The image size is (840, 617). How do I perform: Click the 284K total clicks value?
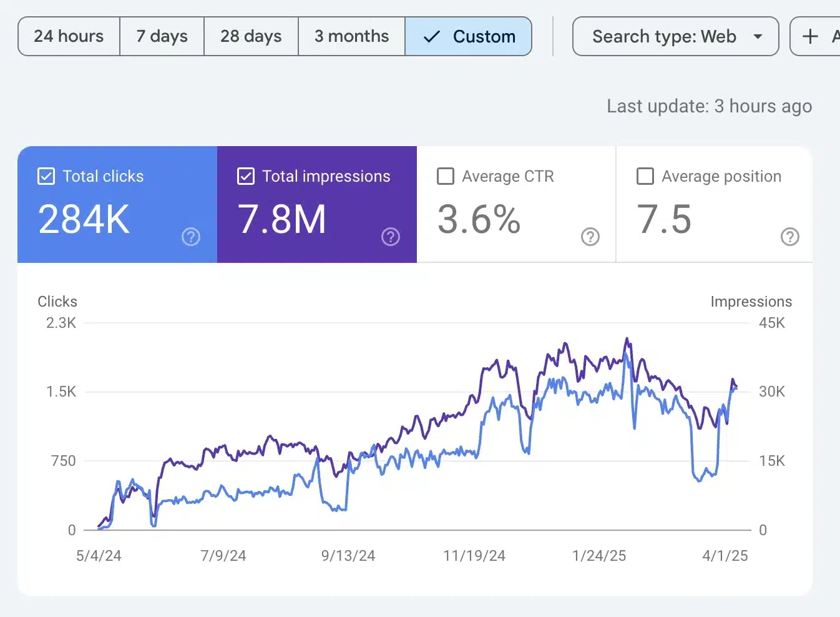pos(84,219)
